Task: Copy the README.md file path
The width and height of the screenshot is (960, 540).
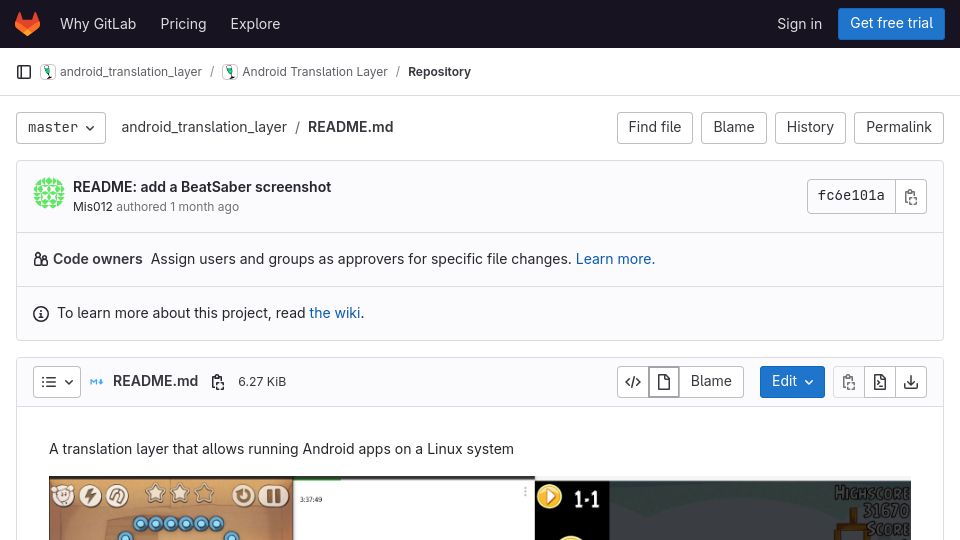Action: (217, 381)
